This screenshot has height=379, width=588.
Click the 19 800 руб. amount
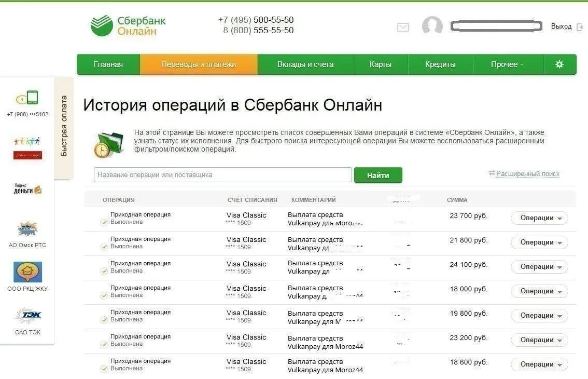coord(468,314)
